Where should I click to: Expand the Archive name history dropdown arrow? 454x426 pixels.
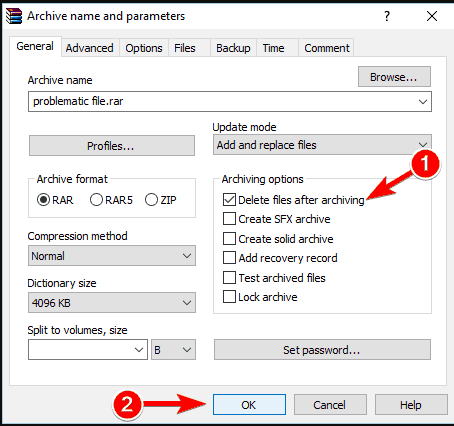(423, 101)
